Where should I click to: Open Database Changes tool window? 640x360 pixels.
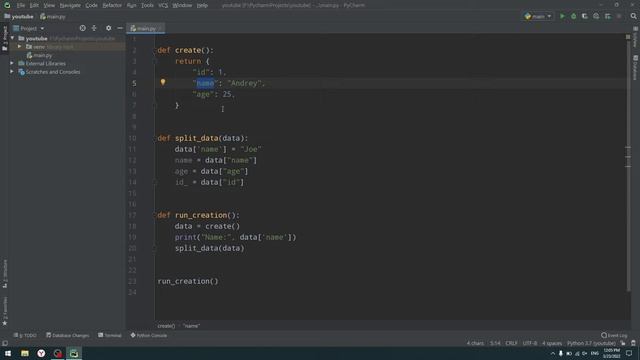tap(68, 336)
